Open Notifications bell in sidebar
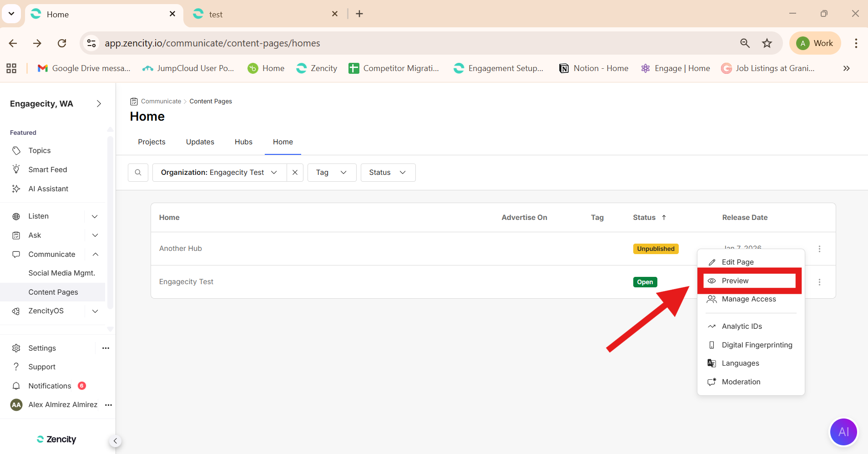 16,386
